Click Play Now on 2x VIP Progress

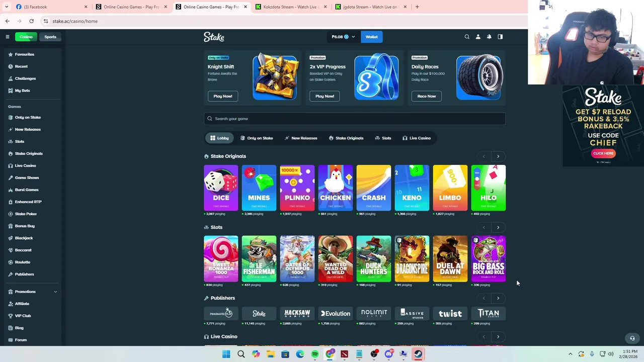(x=325, y=96)
